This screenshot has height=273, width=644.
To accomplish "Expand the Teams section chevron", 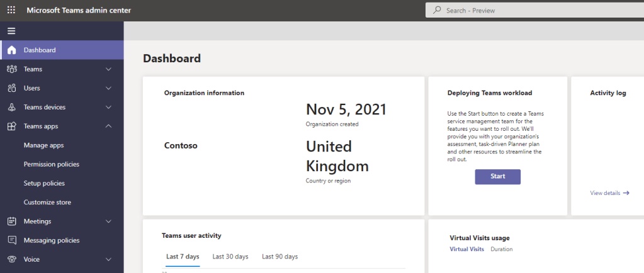I will [x=108, y=69].
